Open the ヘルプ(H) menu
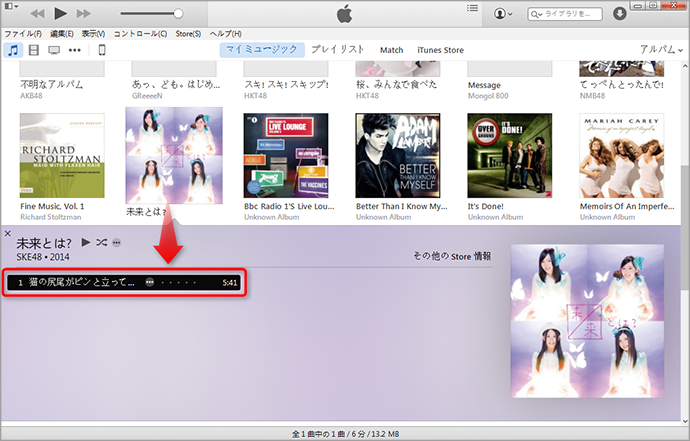The image size is (690, 441). 225,34
